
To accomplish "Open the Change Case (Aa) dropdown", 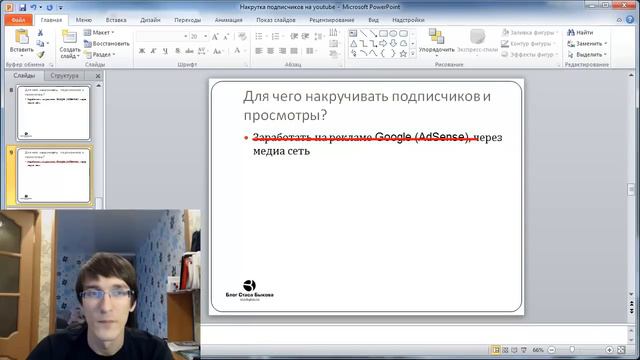I will pyautogui.click(x=218, y=51).
